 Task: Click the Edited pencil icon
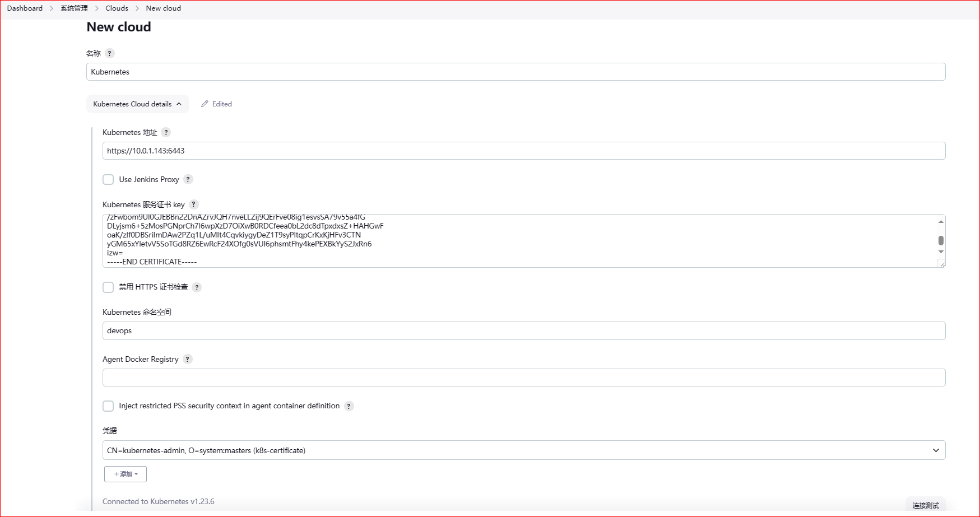coord(205,104)
